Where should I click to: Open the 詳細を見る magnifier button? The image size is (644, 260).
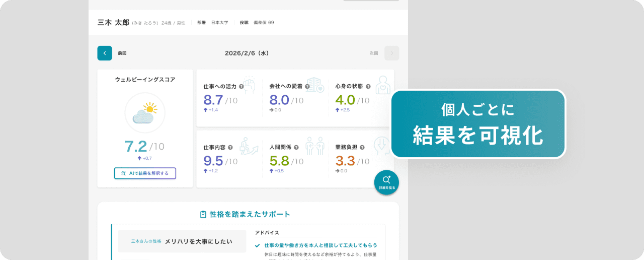click(386, 182)
